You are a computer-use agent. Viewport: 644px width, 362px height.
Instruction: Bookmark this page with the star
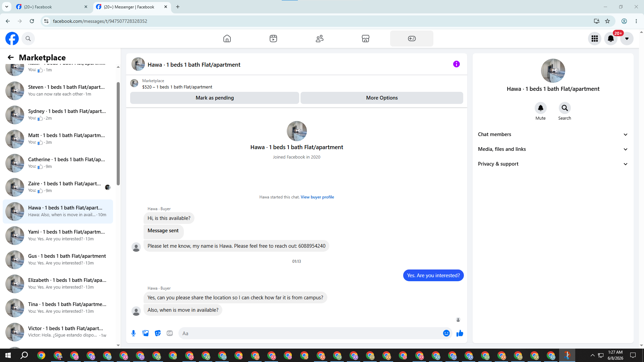[607, 21]
